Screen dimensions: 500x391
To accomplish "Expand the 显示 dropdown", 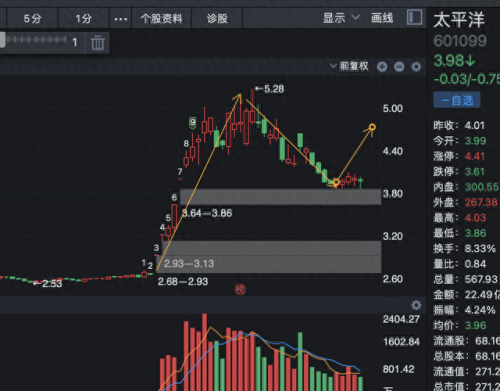I will click(341, 18).
